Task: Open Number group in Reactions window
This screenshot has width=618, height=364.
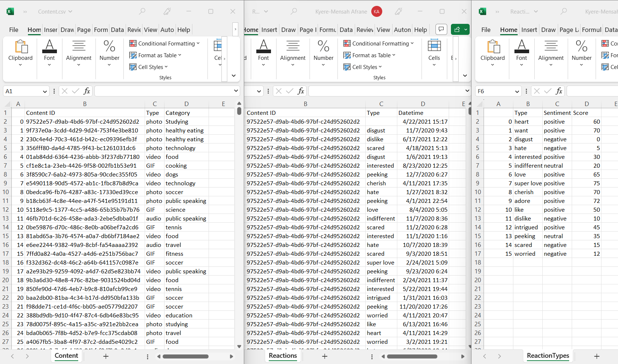Action: (324, 53)
